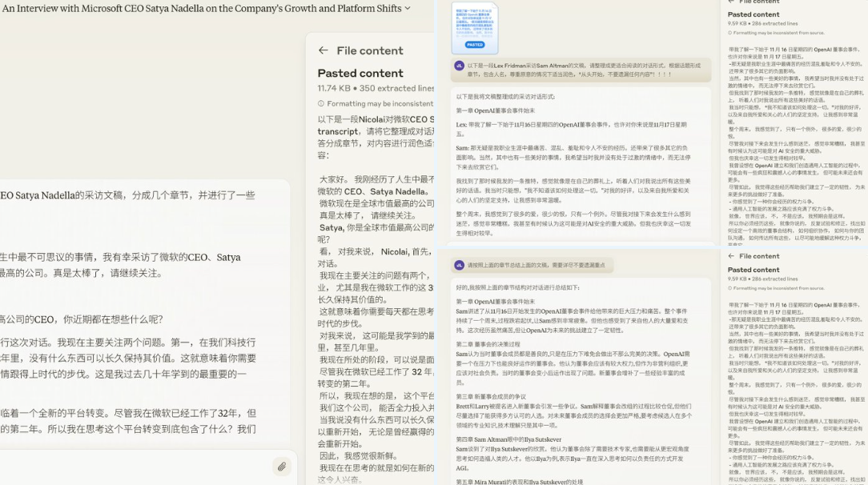Click '9.59 KB • 286 extracted lines' in bottom-right panel

click(x=762, y=279)
